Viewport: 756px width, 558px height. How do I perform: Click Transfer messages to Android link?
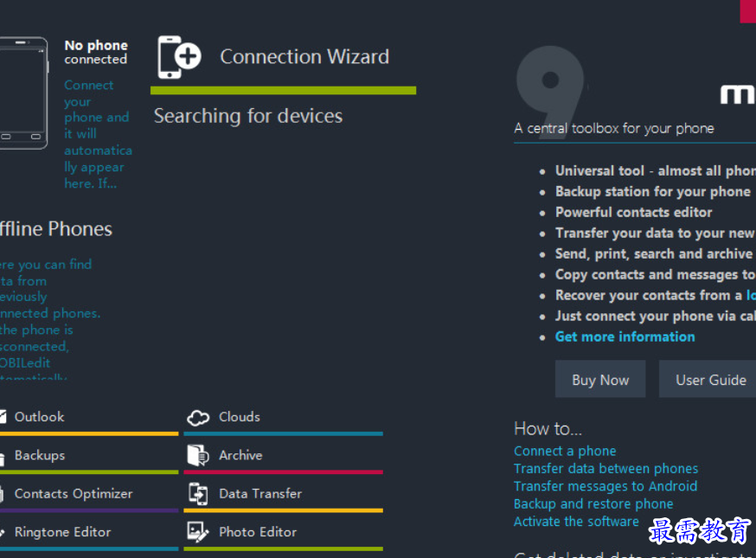[x=605, y=486]
